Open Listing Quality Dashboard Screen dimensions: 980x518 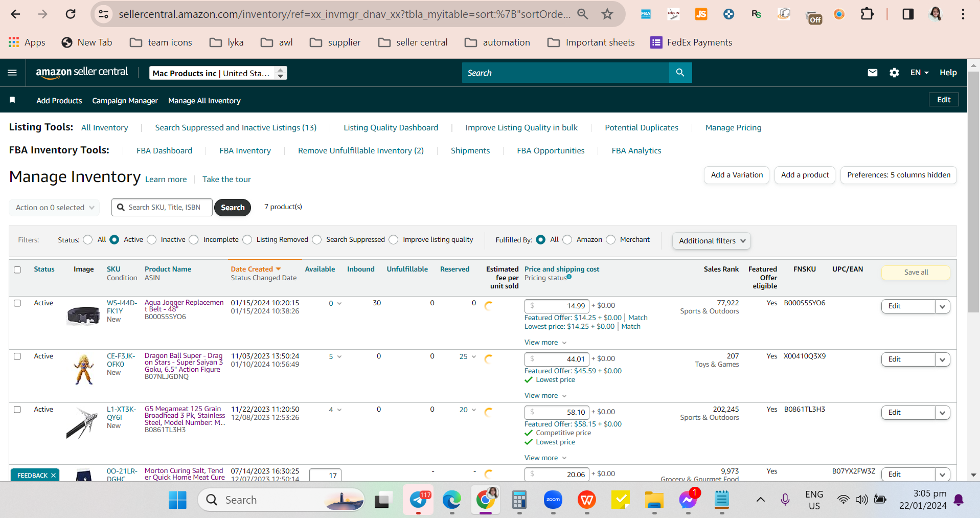pyautogui.click(x=391, y=127)
